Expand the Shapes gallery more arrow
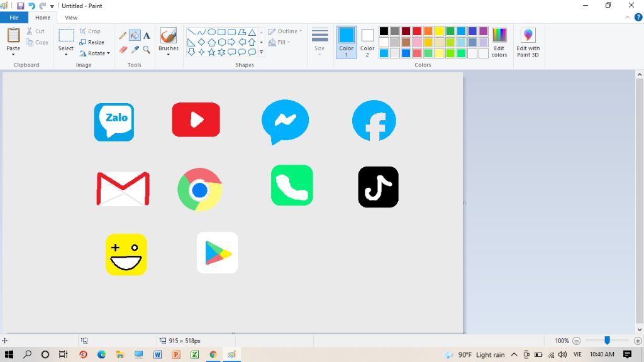644x362 pixels. [x=261, y=52]
